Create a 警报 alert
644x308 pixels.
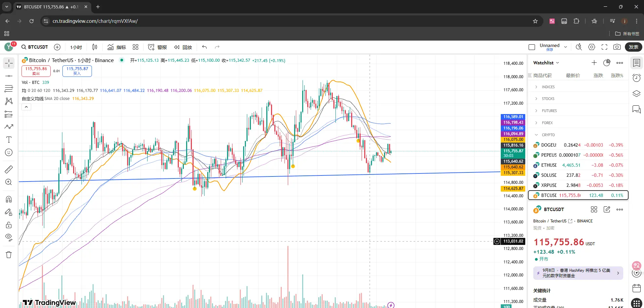[157, 47]
